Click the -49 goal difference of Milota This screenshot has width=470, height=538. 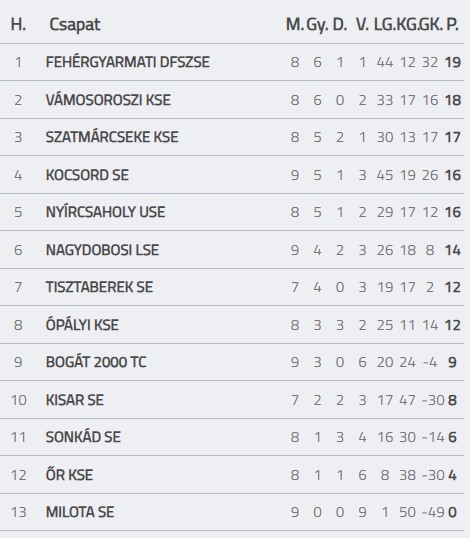[x=433, y=512]
